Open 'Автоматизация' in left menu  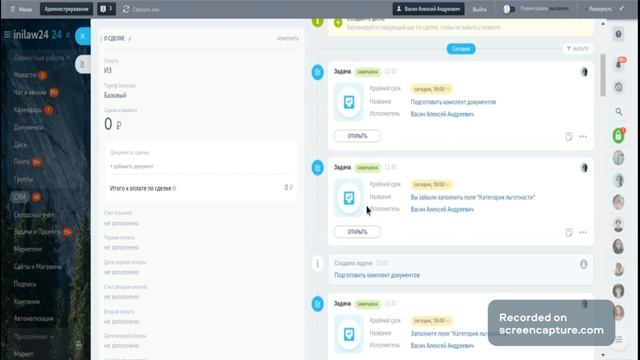click(x=33, y=318)
